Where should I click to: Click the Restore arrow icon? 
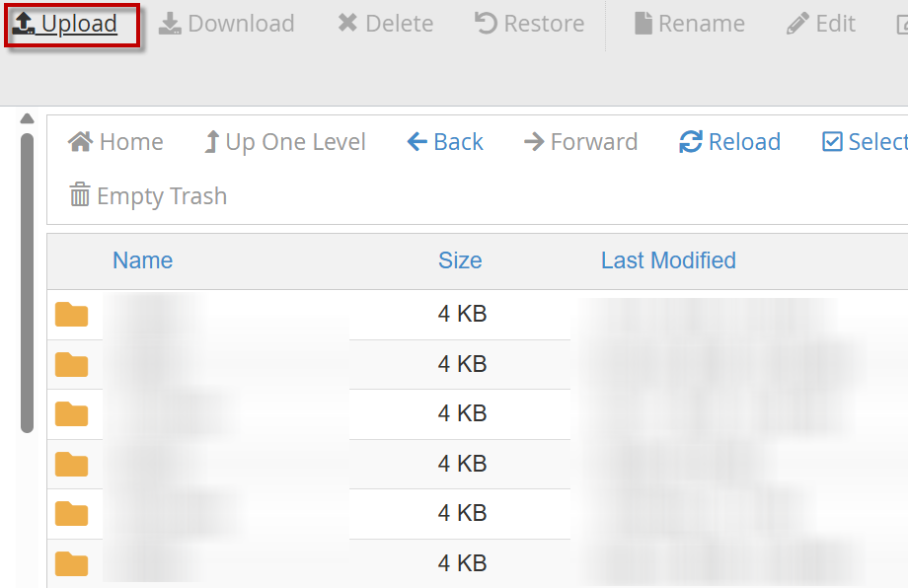[x=486, y=23]
